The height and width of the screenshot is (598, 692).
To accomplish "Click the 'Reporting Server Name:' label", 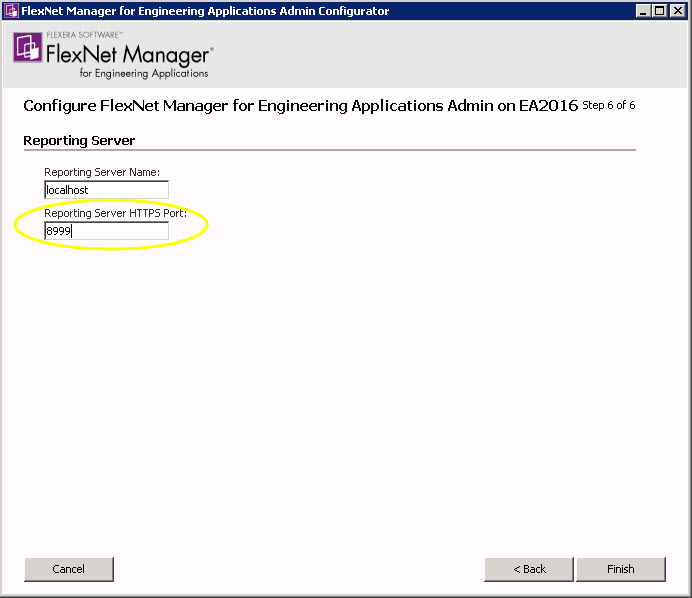I will (102, 172).
